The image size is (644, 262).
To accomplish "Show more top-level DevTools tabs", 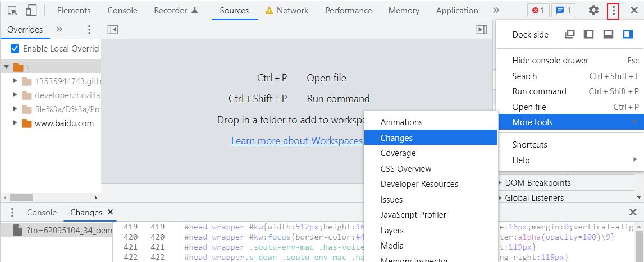I will click(496, 10).
